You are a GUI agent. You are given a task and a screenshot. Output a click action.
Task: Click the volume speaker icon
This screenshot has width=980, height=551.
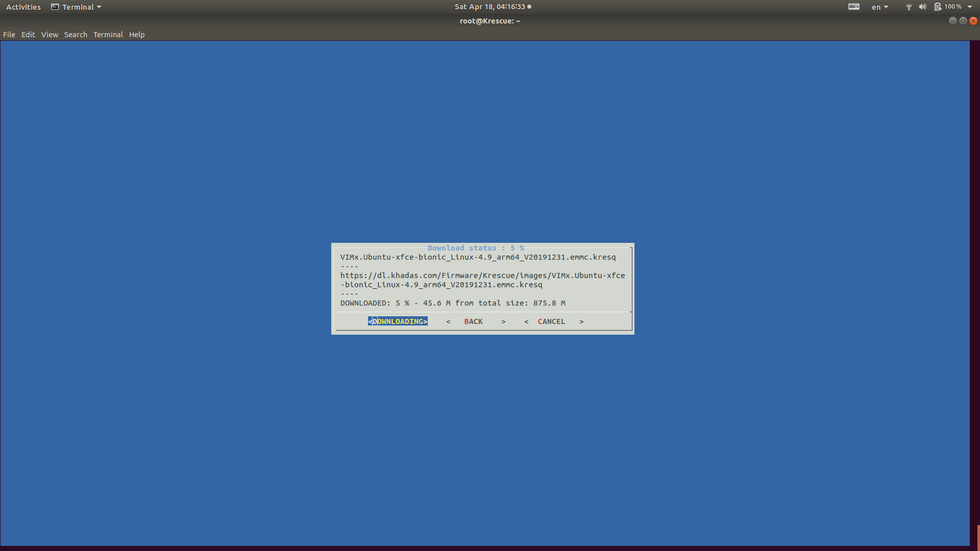(922, 7)
